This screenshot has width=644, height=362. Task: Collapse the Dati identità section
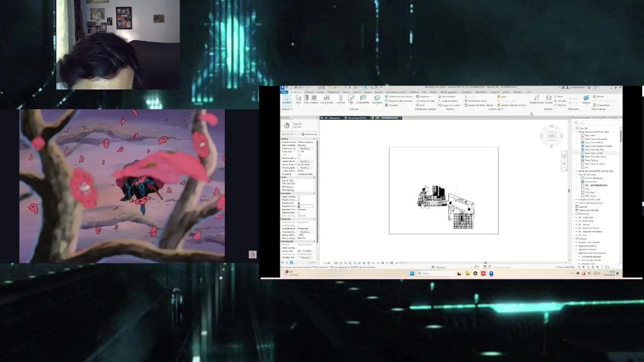(314, 241)
